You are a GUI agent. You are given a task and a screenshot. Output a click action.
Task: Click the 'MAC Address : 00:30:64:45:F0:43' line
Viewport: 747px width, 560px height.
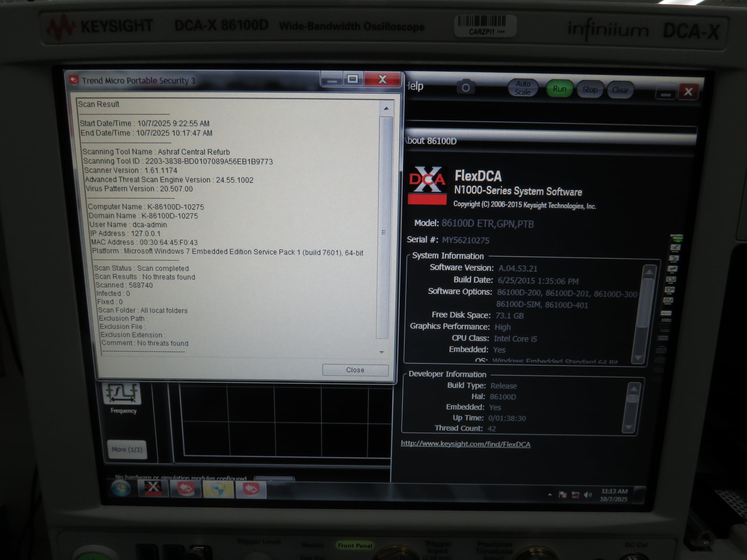coord(144,242)
